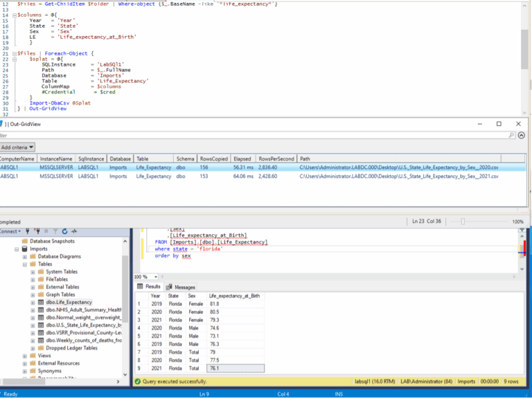Screen dimensions: 532x398
Task: Click the Life_expectancy_at_Birth results column header
Action: click(234, 296)
